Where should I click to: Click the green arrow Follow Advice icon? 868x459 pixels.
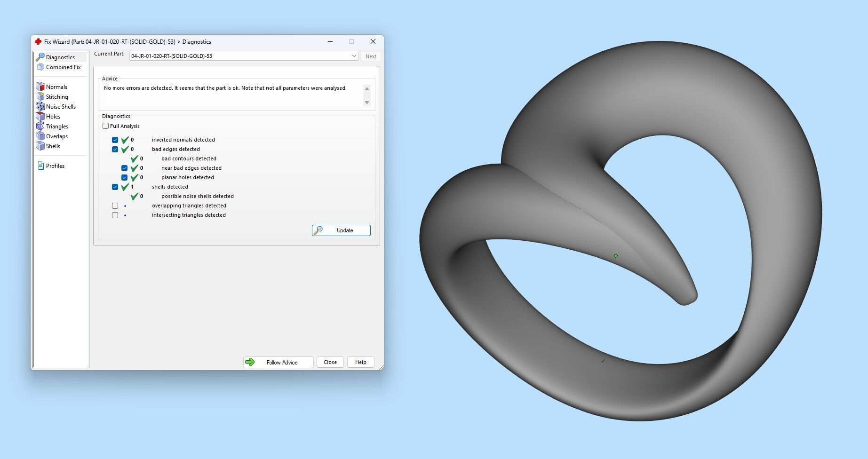point(250,362)
